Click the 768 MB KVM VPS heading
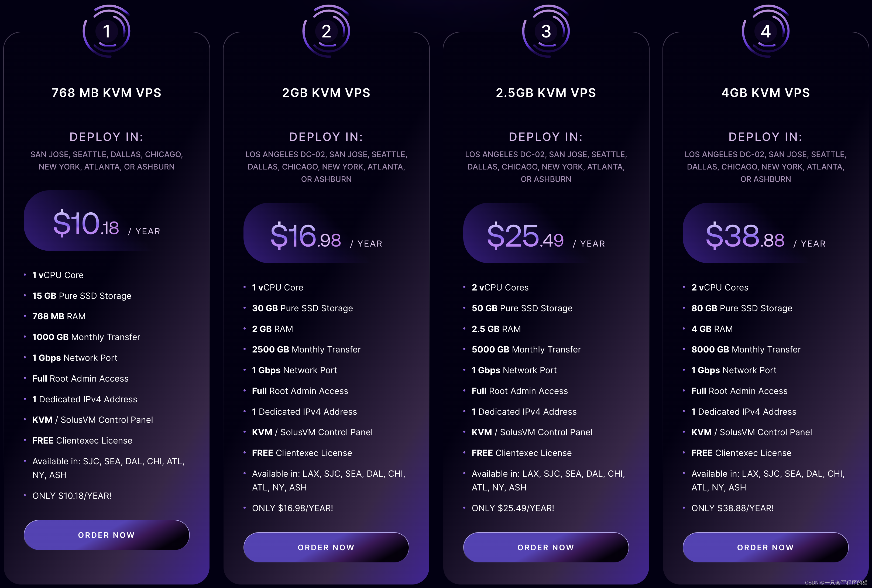This screenshot has height=588, width=872. [107, 93]
